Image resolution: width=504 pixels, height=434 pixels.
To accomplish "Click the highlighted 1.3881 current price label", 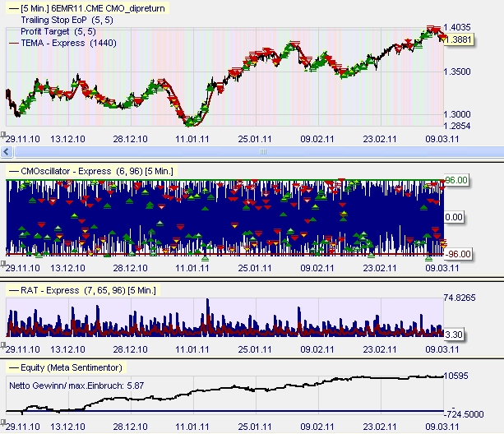I will (457, 39).
